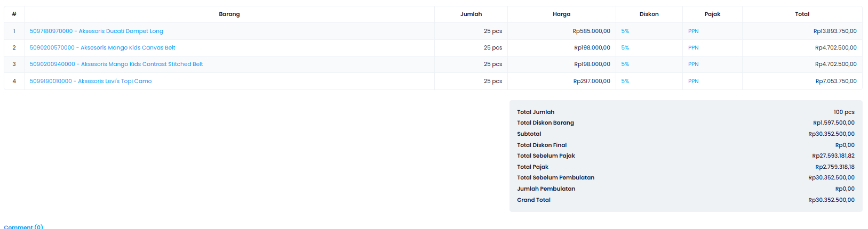Open the Aksesoris Mango Kids Canvas Belt link

102,48
